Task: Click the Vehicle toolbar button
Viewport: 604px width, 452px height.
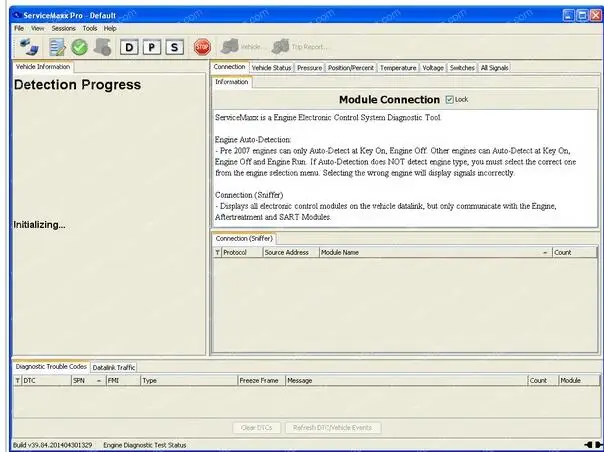Action: [242, 47]
